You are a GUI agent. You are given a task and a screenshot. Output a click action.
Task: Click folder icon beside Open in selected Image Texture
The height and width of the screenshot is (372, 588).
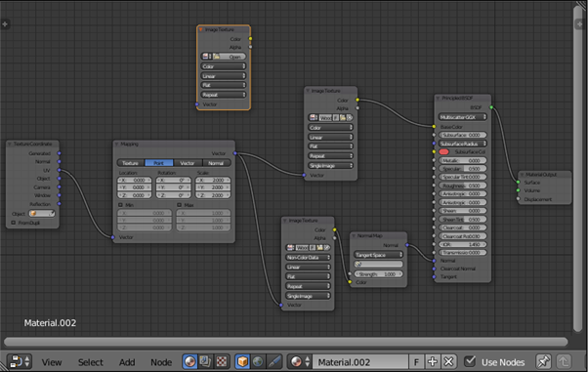point(217,57)
